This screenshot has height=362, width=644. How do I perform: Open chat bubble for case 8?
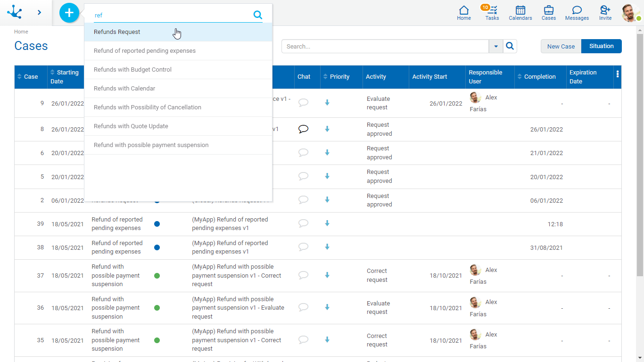pos(304,129)
